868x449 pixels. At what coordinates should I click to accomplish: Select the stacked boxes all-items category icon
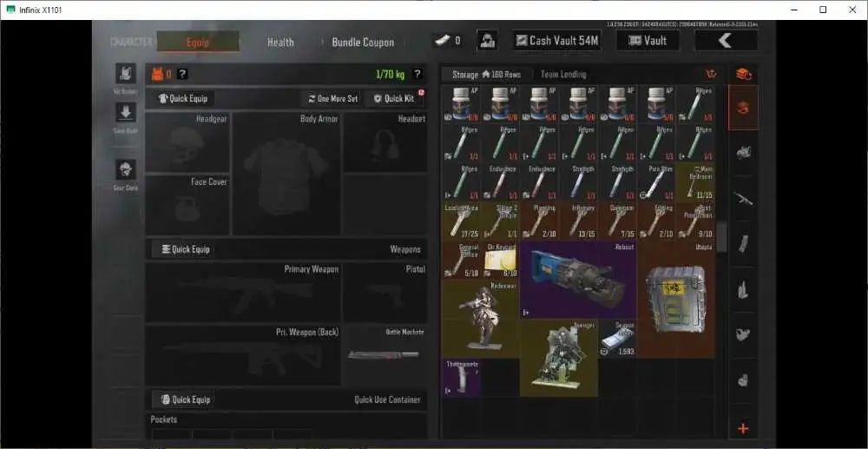click(743, 74)
